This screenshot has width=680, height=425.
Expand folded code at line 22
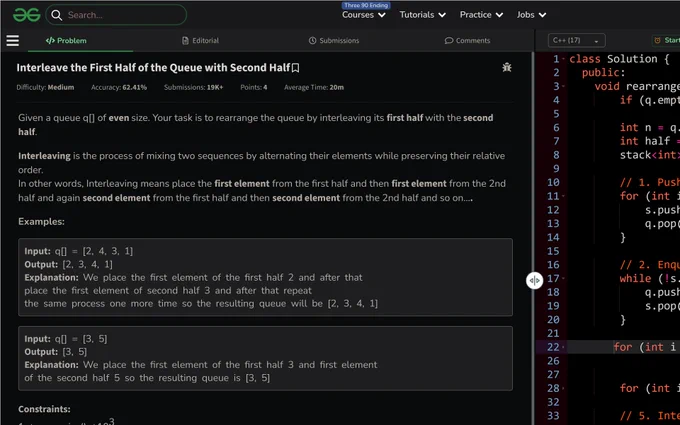click(563, 347)
